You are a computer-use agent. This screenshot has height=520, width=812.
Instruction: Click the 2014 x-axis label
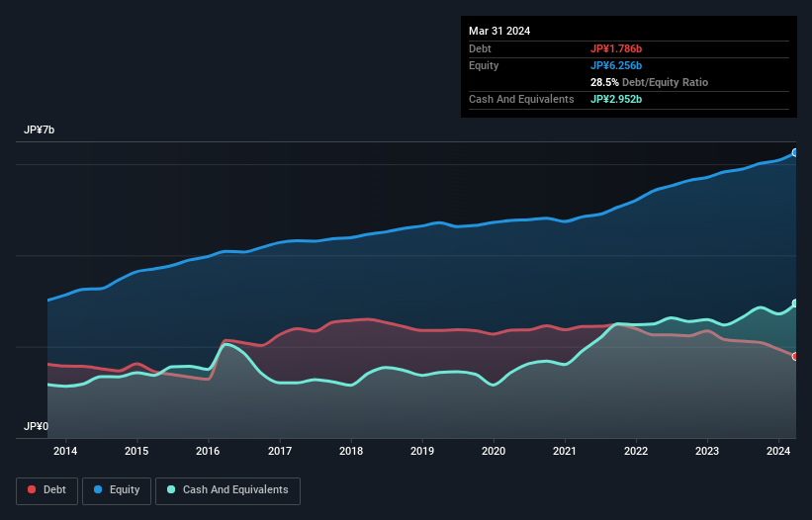click(x=65, y=452)
